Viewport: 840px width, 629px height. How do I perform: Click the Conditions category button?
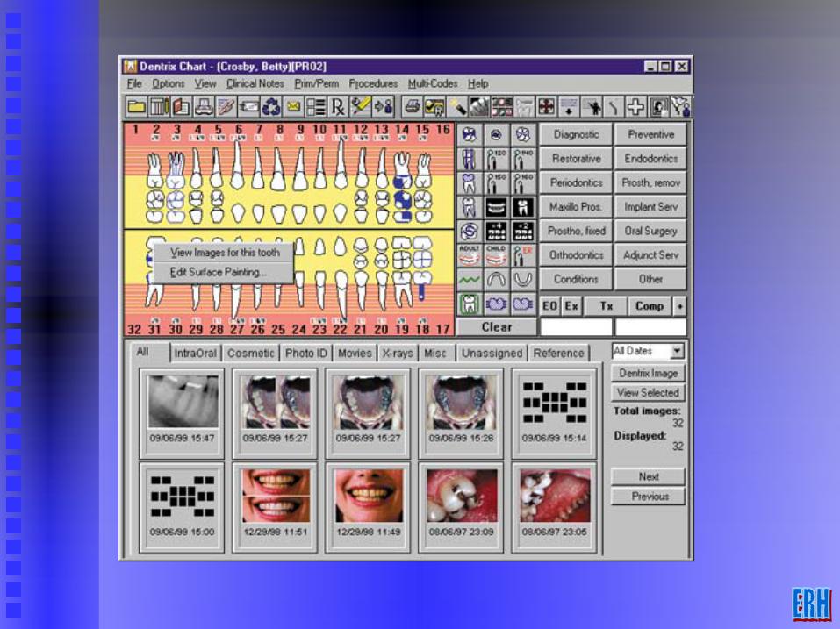point(576,279)
